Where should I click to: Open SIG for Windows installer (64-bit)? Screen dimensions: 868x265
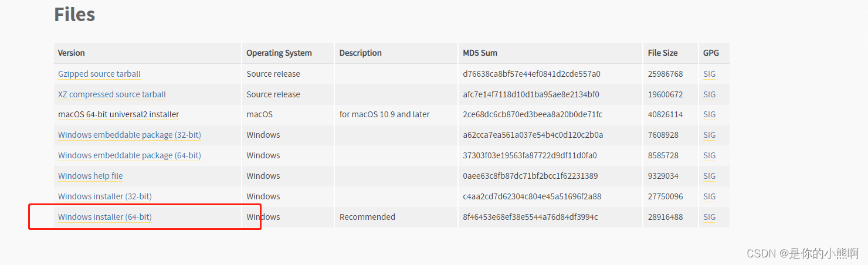tap(709, 217)
